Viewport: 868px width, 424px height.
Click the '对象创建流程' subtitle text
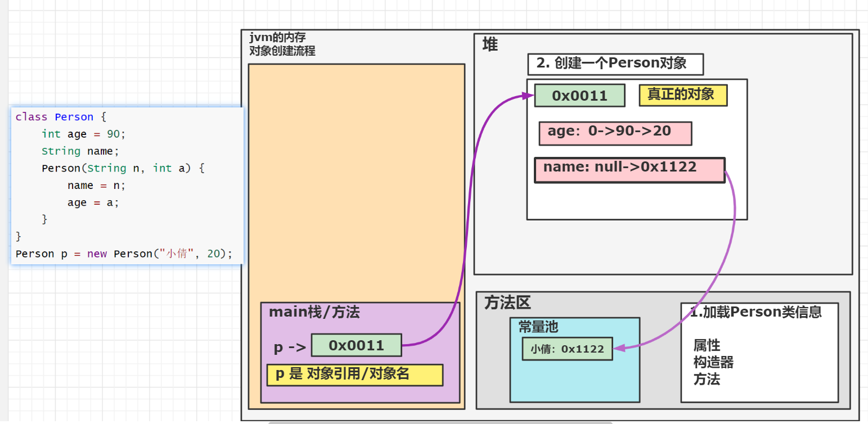(282, 51)
